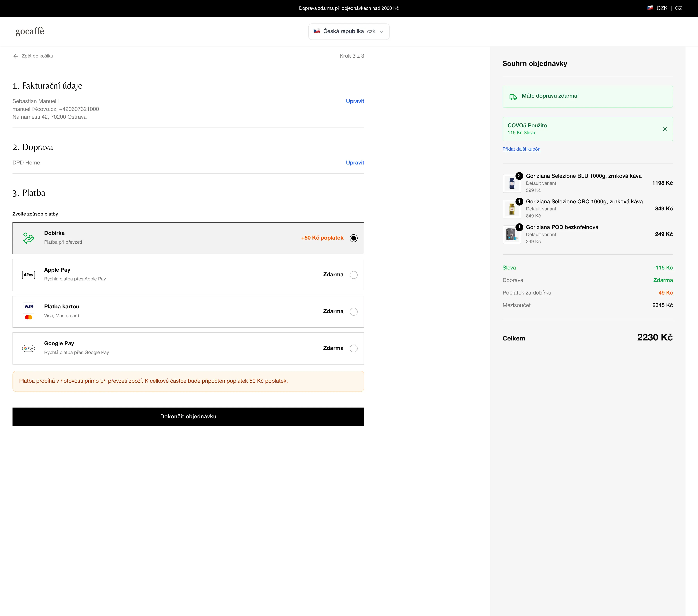This screenshot has height=616, width=698.
Task: Click the Apple Pay icon
Action: (x=29, y=275)
